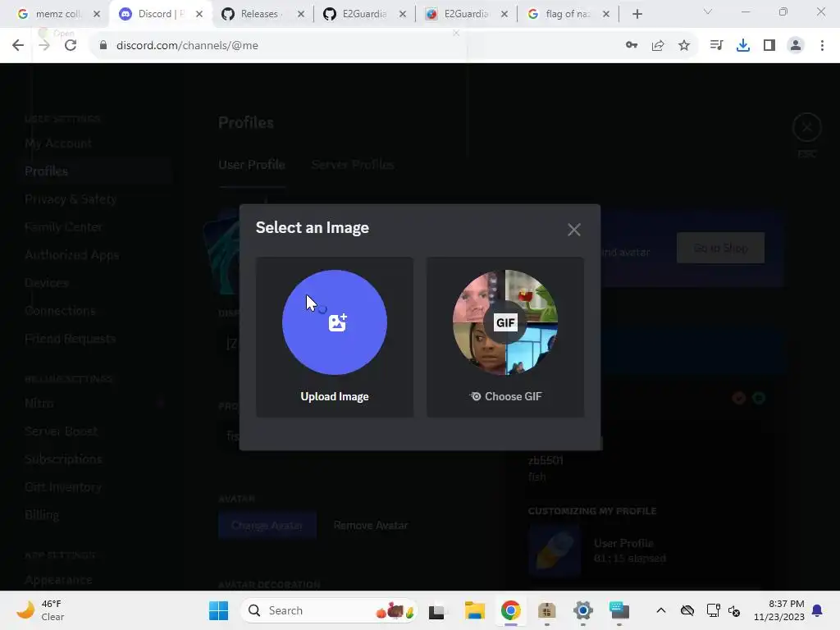
Task: Open the notification bell
Action: [817, 610]
